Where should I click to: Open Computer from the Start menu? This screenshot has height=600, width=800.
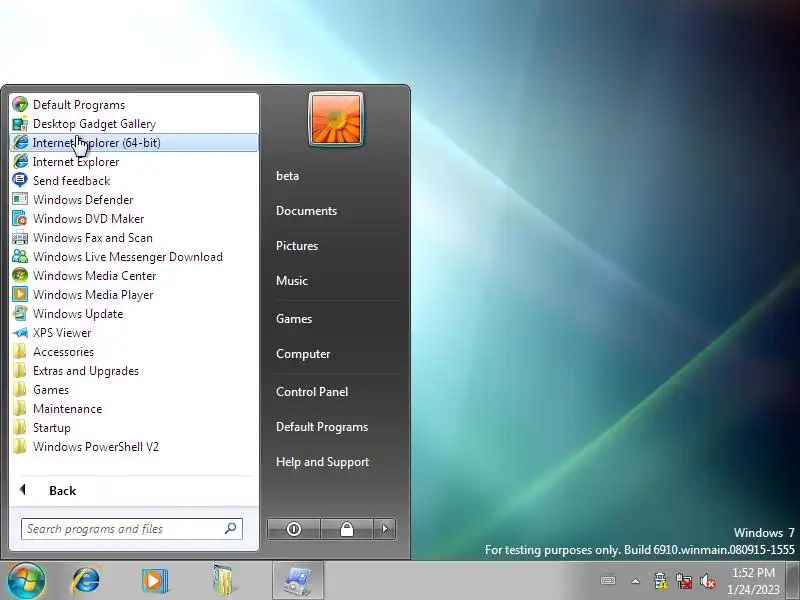(335, 354)
